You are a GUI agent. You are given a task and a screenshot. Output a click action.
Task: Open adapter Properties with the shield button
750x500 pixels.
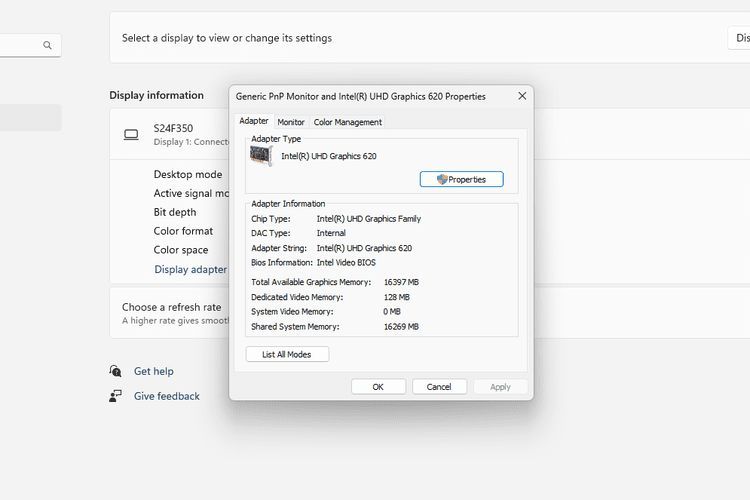pos(461,179)
